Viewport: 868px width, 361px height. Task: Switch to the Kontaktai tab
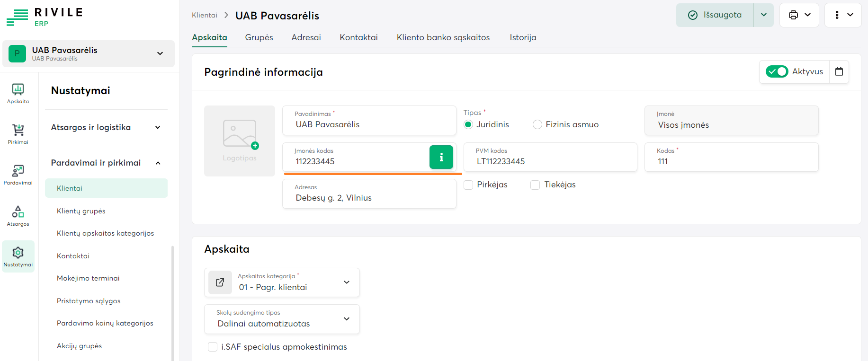(358, 37)
